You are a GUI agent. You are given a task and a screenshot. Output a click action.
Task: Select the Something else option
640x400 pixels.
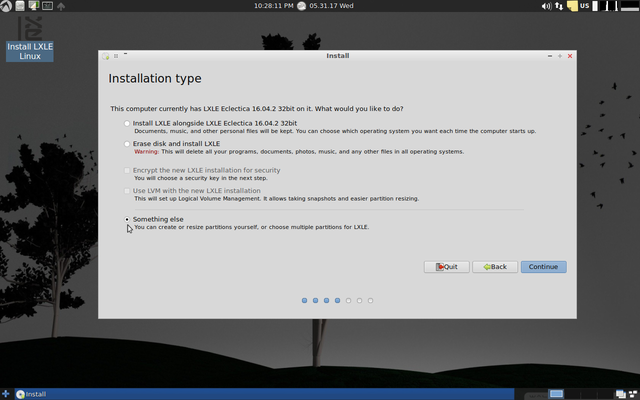(127, 219)
